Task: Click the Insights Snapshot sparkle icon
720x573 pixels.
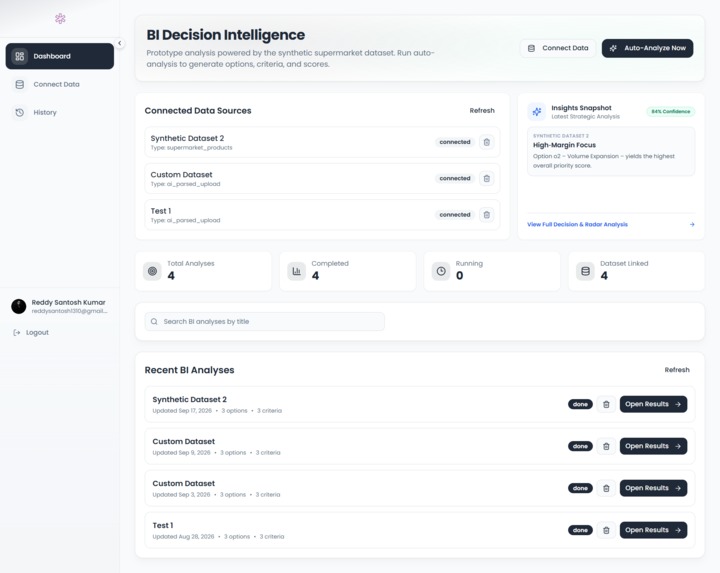Action: [x=537, y=112]
